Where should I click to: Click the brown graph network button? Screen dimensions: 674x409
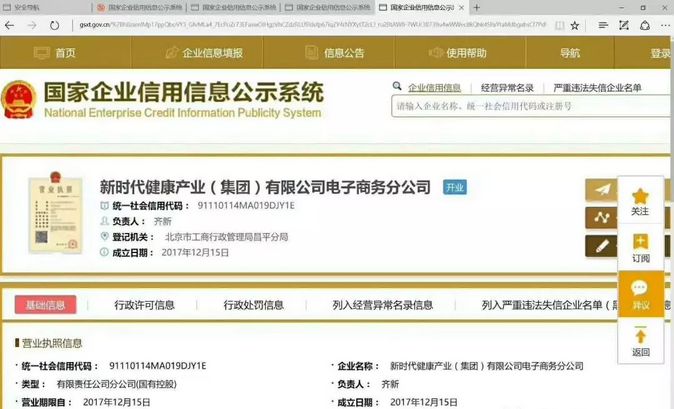click(602, 218)
